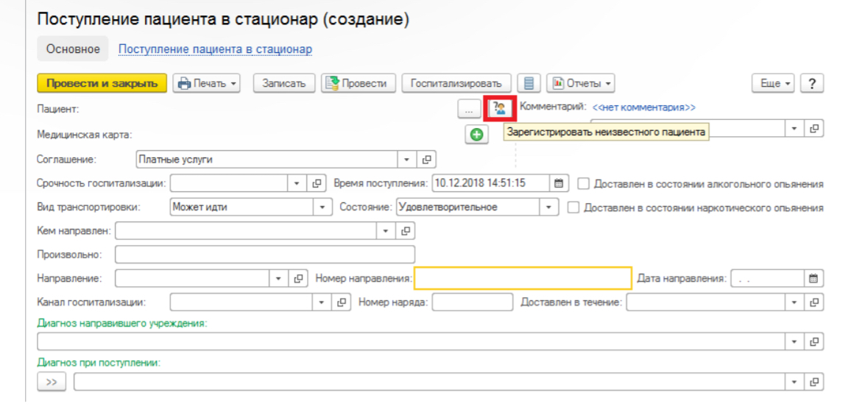Register an unknown patient icon
The width and height of the screenshot is (868, 406).
click(x=500, y=108)
